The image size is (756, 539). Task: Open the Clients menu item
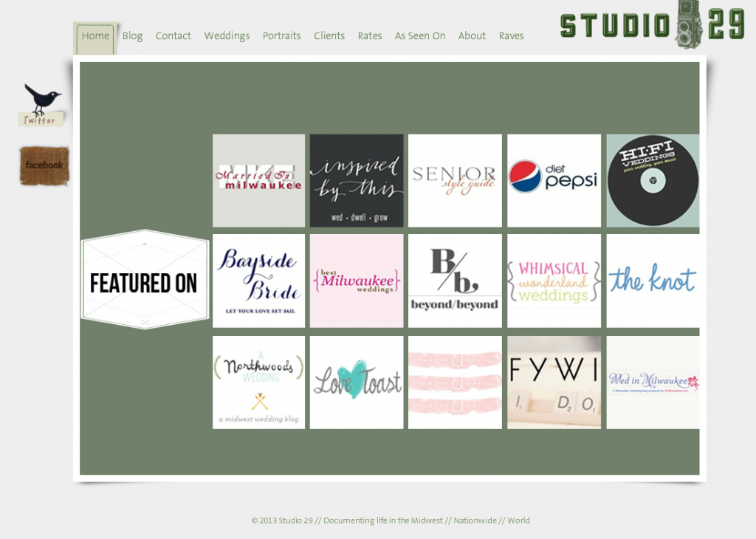point(329,36)
